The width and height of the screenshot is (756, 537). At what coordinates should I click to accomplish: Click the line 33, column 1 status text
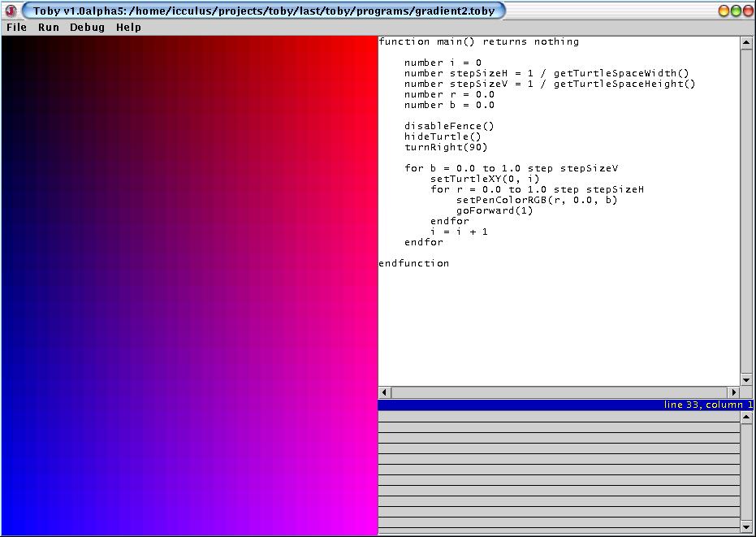coord(708,405)
